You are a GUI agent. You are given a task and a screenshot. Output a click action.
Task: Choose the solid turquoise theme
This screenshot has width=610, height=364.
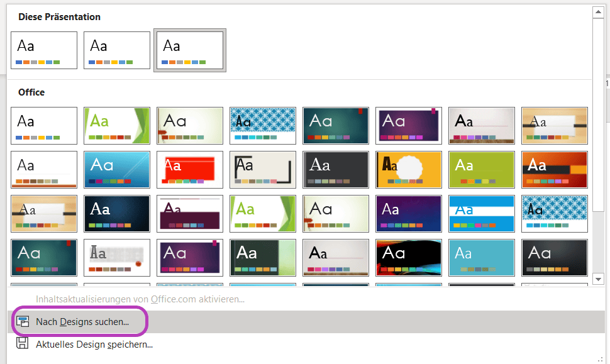pos(482,258)
